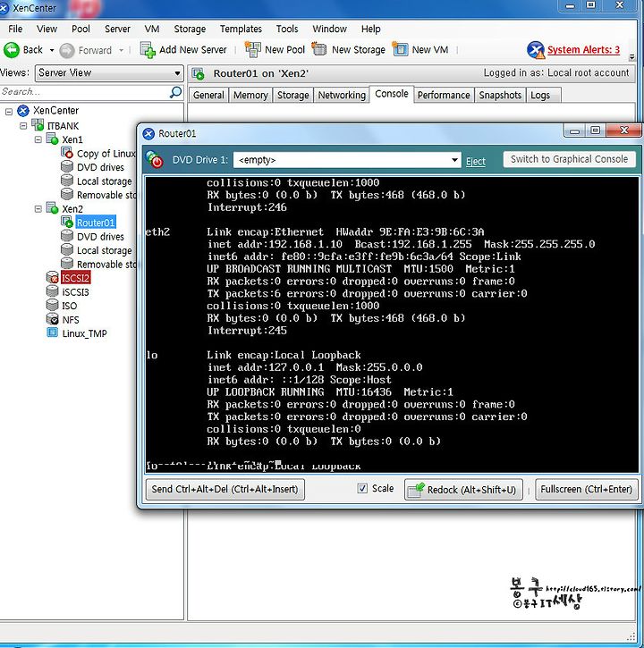Select the ITBANK pool icon
Screen dimensions: 644x648
coord(38,125)
